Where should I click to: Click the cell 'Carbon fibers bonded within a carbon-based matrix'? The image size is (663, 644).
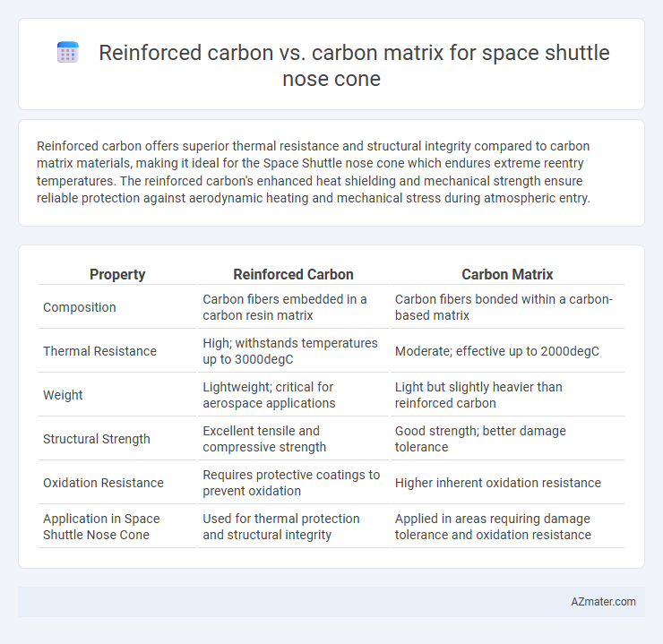pyautogui.click(x=507, y=307)
